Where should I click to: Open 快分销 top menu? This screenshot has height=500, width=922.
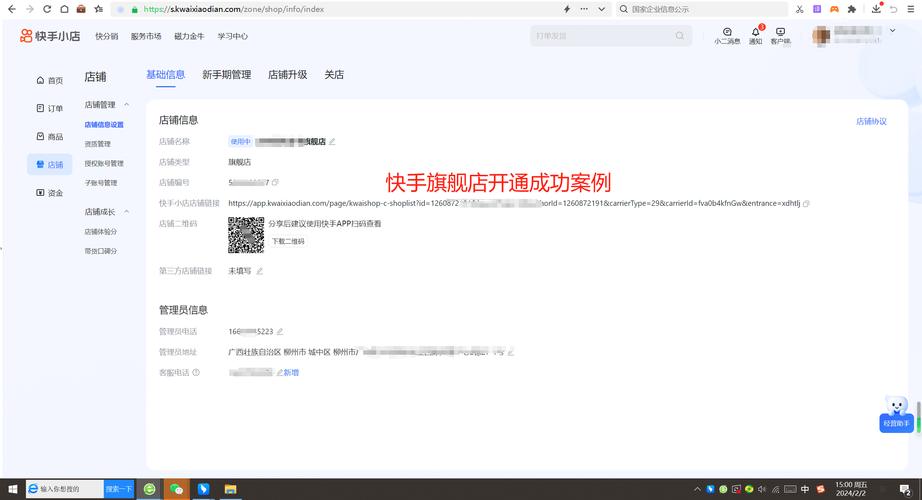pyautogui.click(x=106, y=36)
